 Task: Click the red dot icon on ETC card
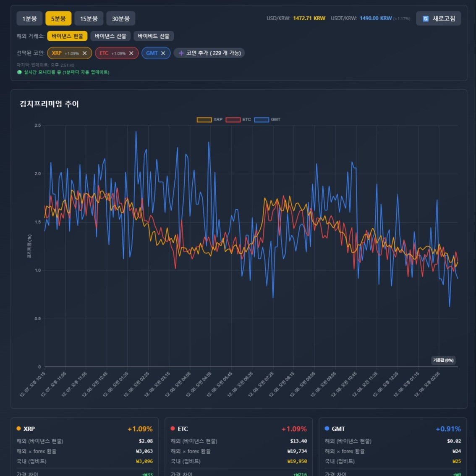(x=173, y=429)
